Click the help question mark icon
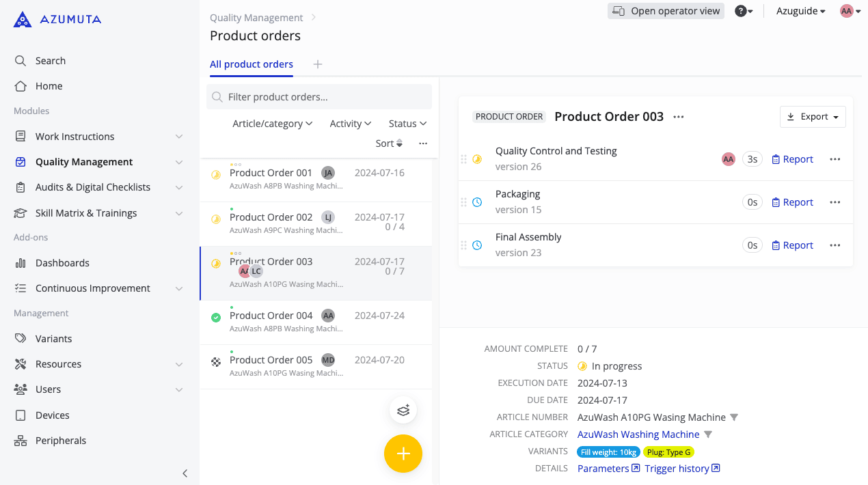Screen dimensions: 868x485 point(742,11)
